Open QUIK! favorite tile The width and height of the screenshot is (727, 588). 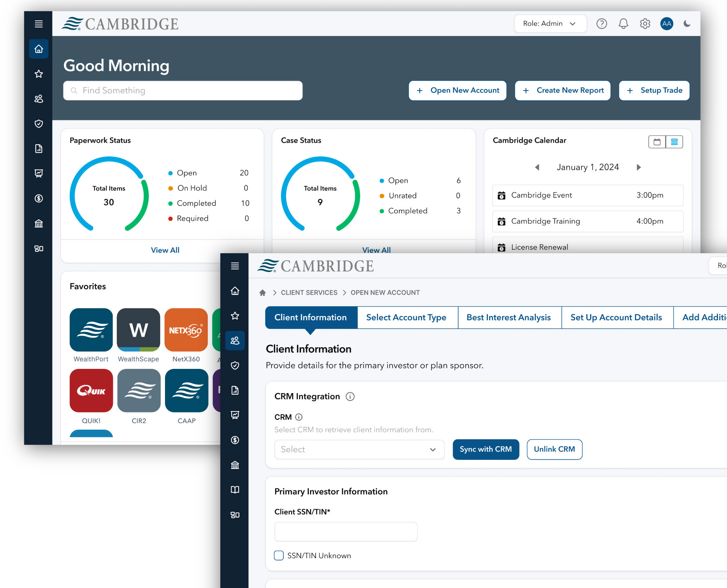[x=91, y=391]
